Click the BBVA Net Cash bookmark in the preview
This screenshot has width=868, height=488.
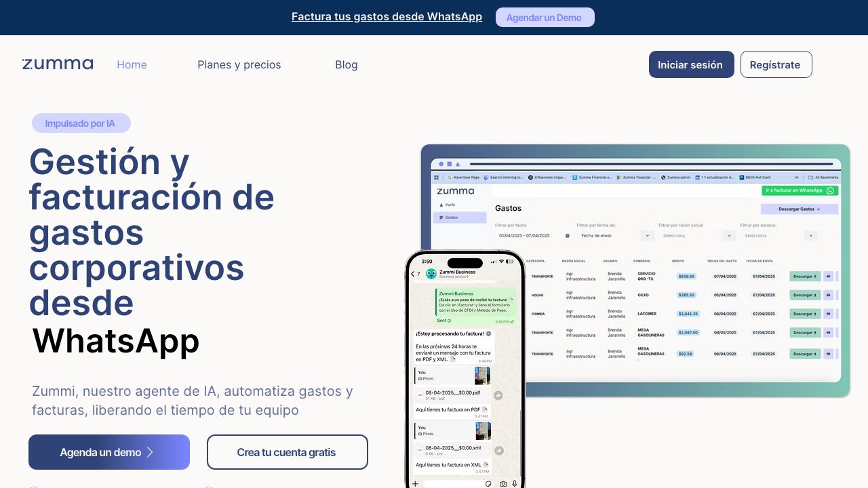point(755,178)
